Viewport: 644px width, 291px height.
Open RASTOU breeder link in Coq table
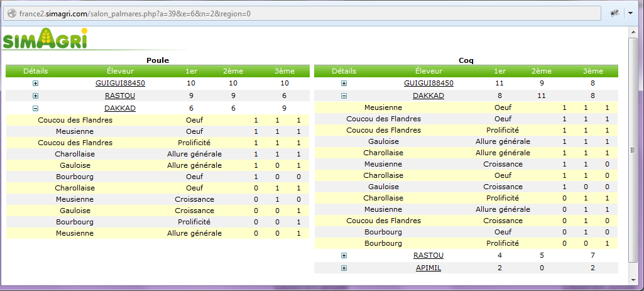(428, 255)
